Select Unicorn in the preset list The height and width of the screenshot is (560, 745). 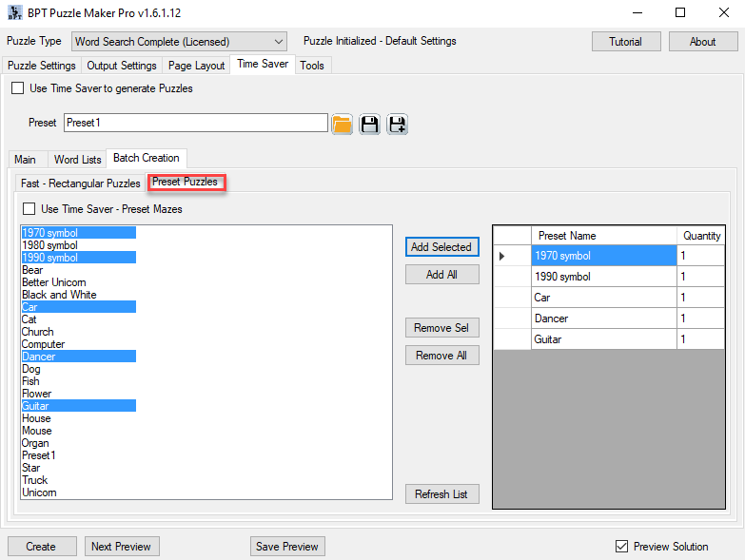(39, 492)
